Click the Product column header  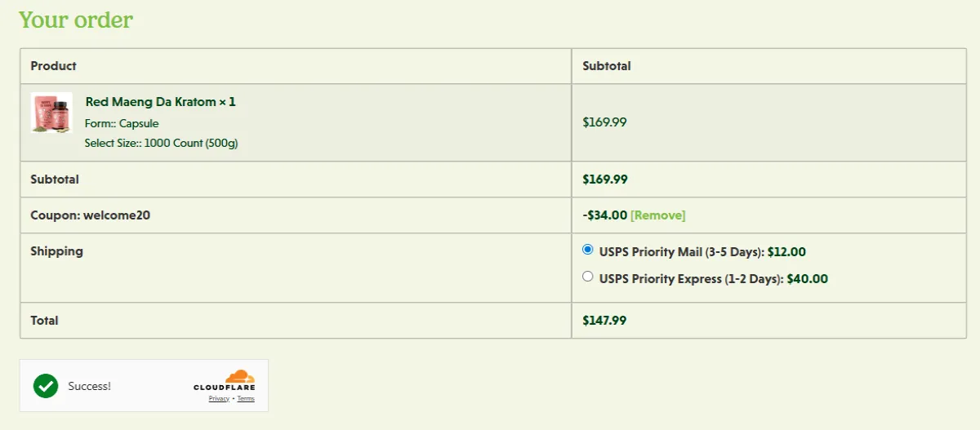click(54, 66)
